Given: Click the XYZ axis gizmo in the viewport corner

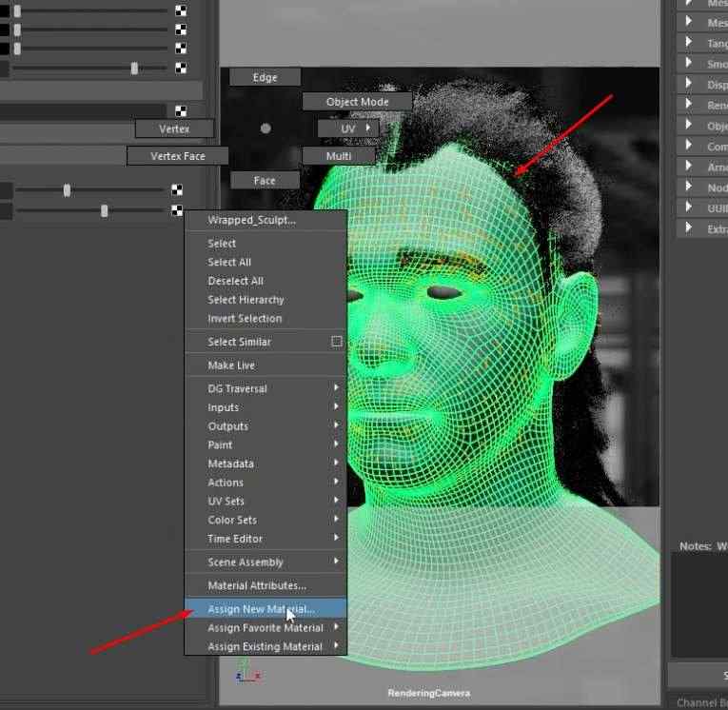Looking at the screenshot, I should (x=247, y=672).
